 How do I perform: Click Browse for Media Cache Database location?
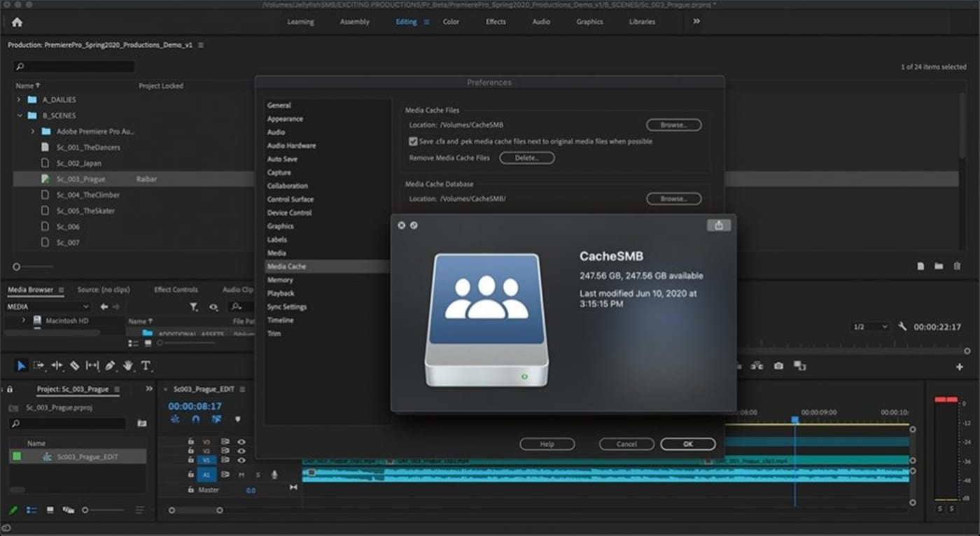tap(673, 199)
